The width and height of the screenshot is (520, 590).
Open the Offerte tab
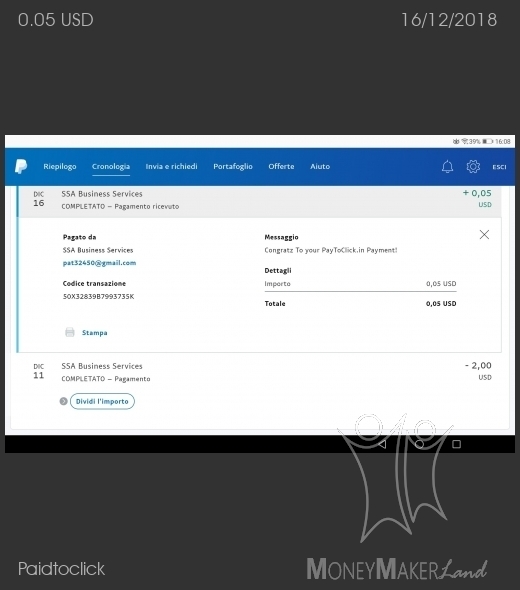coord(281,166)
